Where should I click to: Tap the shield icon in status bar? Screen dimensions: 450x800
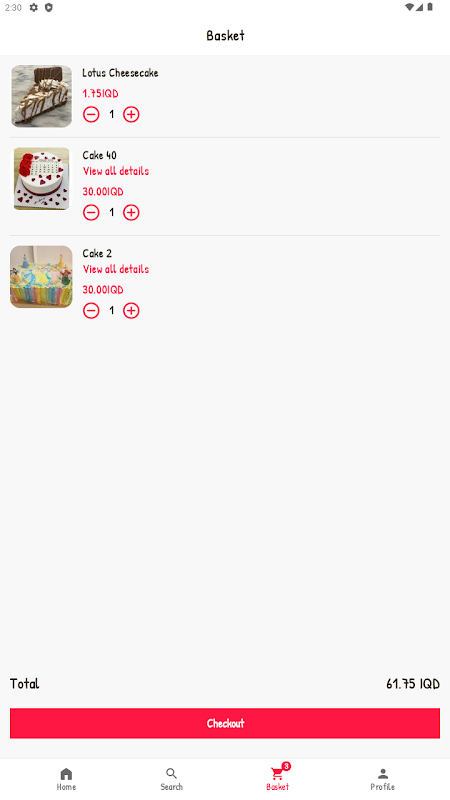(x=49, y=8)
